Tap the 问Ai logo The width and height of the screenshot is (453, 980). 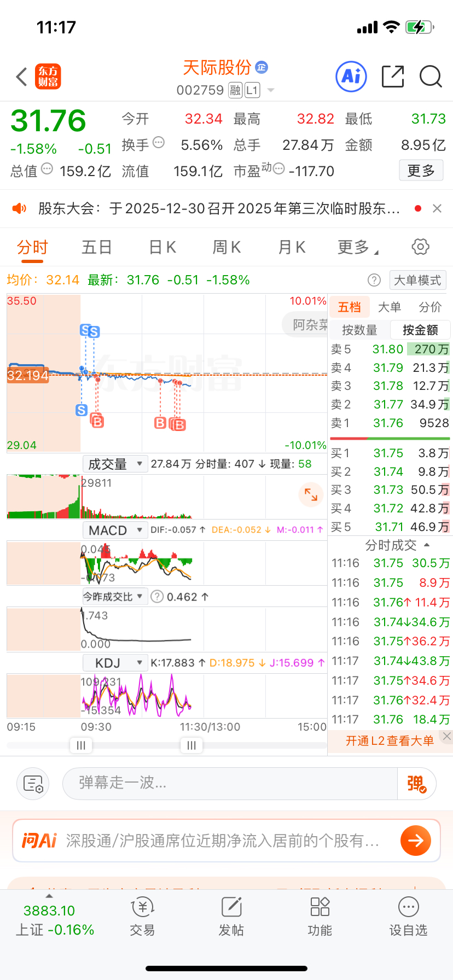coord(39,841)
